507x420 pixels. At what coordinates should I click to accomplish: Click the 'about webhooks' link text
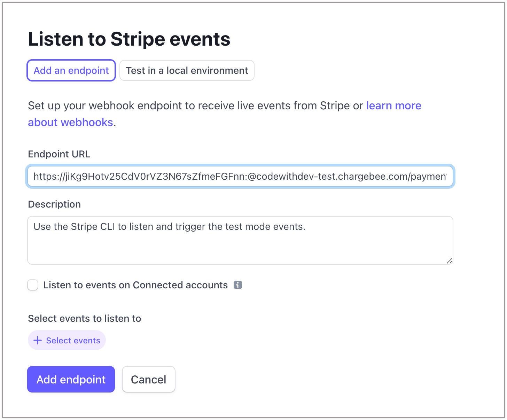70,122
